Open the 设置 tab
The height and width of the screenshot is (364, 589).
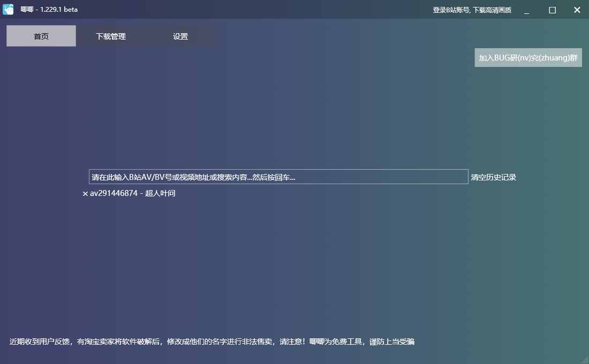180,36
